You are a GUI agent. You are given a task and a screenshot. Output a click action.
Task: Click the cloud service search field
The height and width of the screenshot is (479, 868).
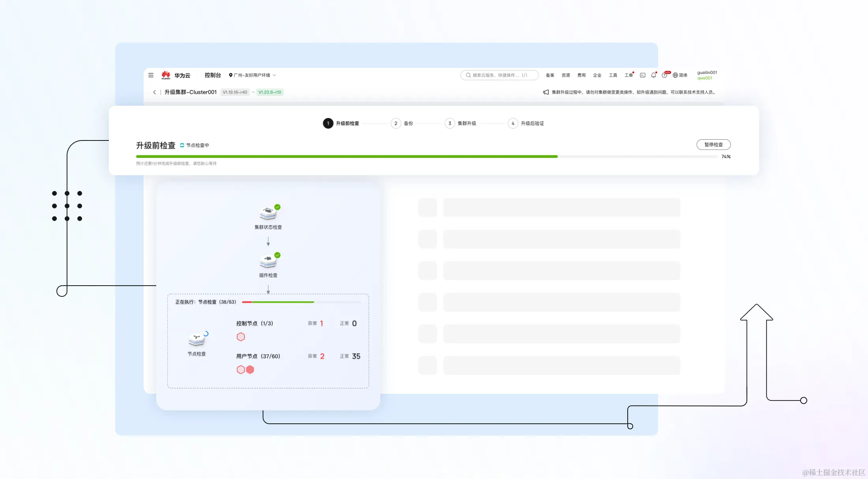point(499,75)
